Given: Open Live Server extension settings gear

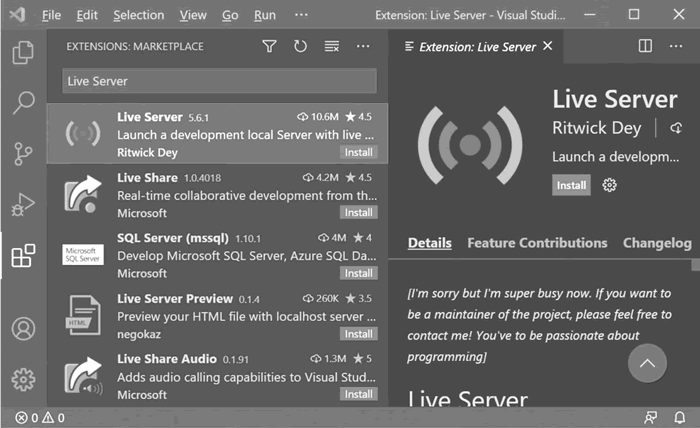Looking at the screenshot, I should (x=609, y=185).
